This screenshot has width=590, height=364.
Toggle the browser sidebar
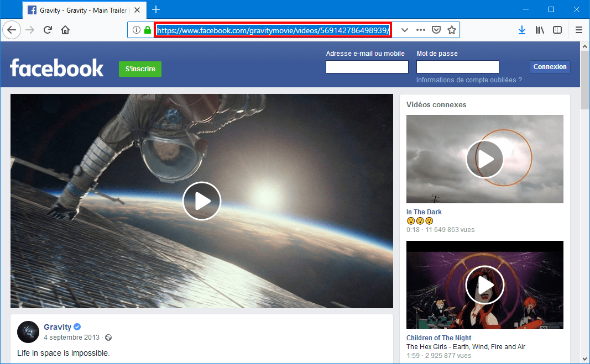557,30
